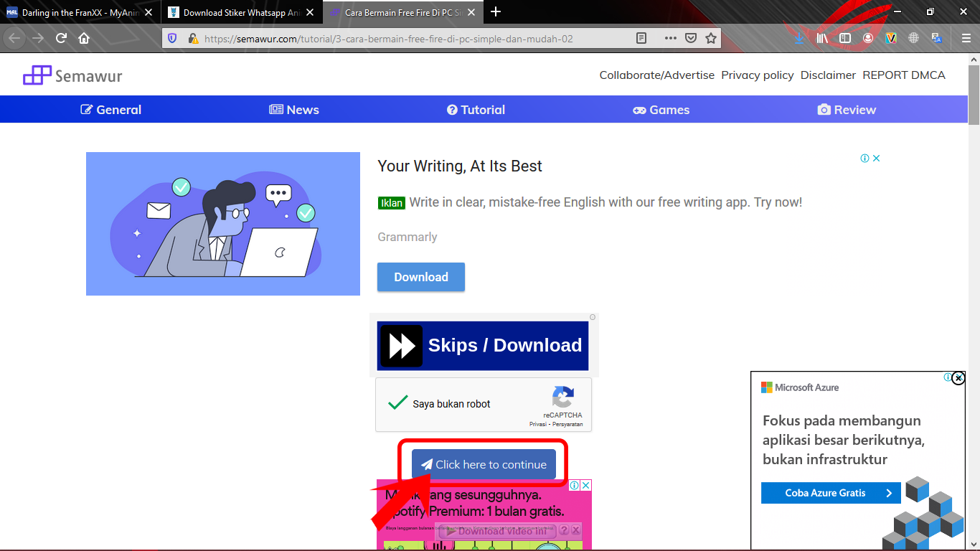Click the Grammarly ad AdChoices info icon
Image resolution: width=980 pixels, height=551 pixels.
[865, 158]
